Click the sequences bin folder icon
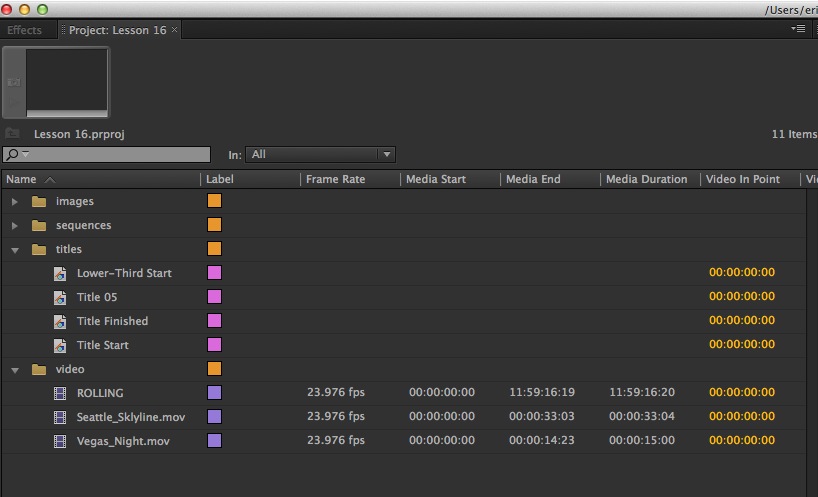This screenshot has height=497, width=818. coord(39,225)
